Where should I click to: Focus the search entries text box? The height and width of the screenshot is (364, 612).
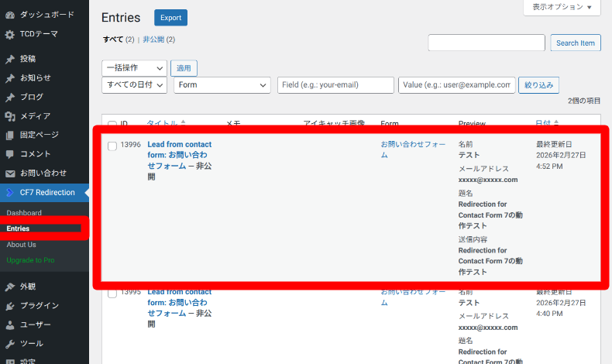tap(487, 43)
